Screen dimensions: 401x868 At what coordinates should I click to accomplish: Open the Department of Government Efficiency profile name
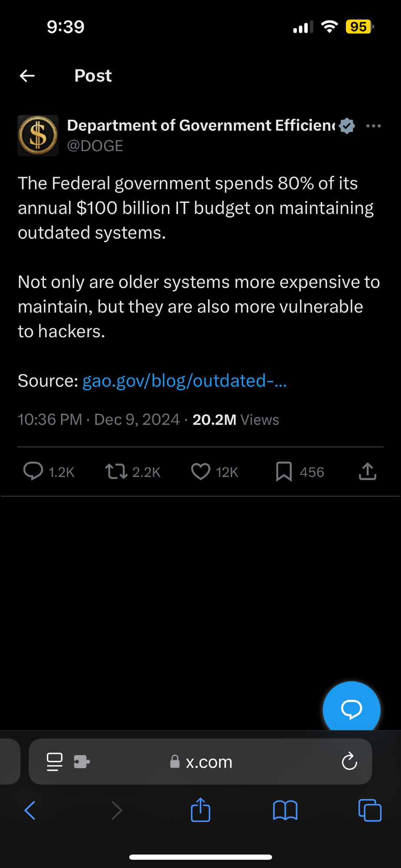201,125
